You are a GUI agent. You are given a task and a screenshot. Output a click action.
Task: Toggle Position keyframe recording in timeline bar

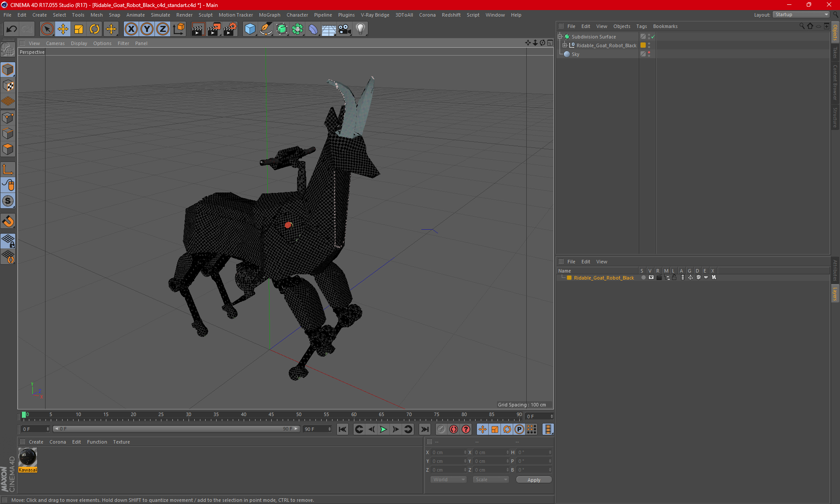coord(483,429)
